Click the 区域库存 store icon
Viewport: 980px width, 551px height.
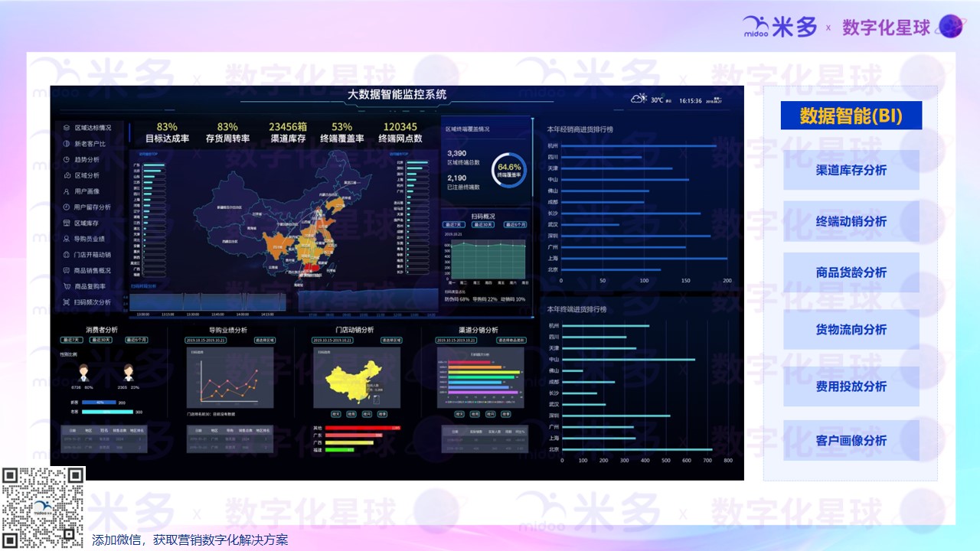click(x=67, y=223)
